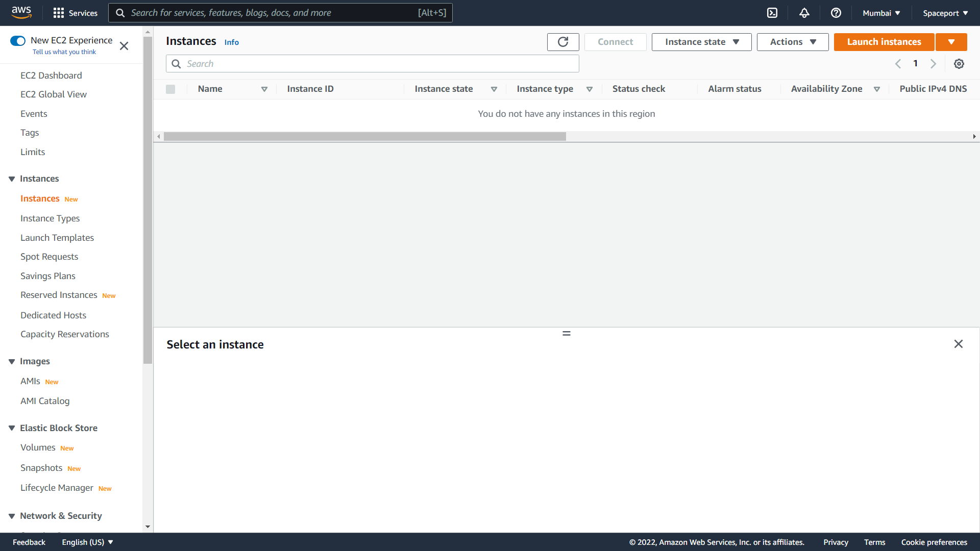
Task: Click the Connect button
Action: pos(615,42)
